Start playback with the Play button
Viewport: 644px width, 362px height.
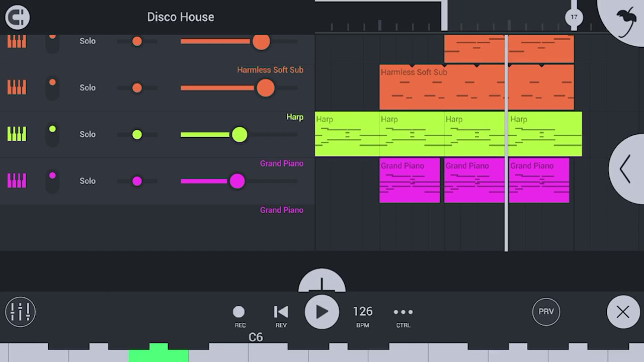[322, 312]
